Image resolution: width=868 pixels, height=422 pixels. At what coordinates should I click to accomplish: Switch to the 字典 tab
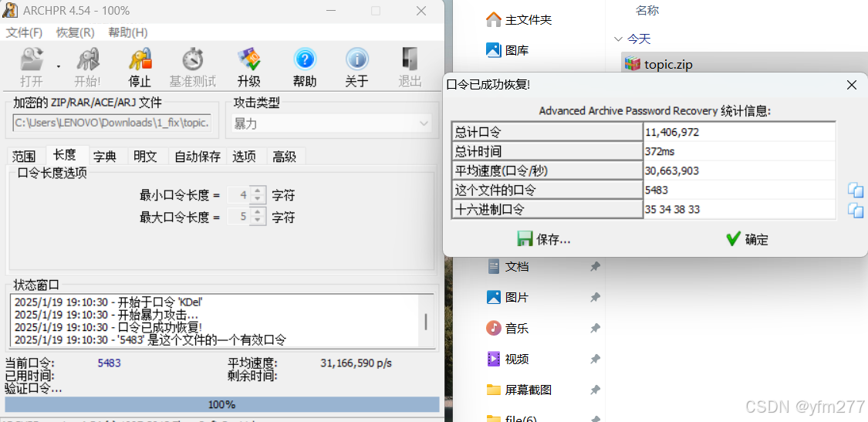[x=105, y=157]
